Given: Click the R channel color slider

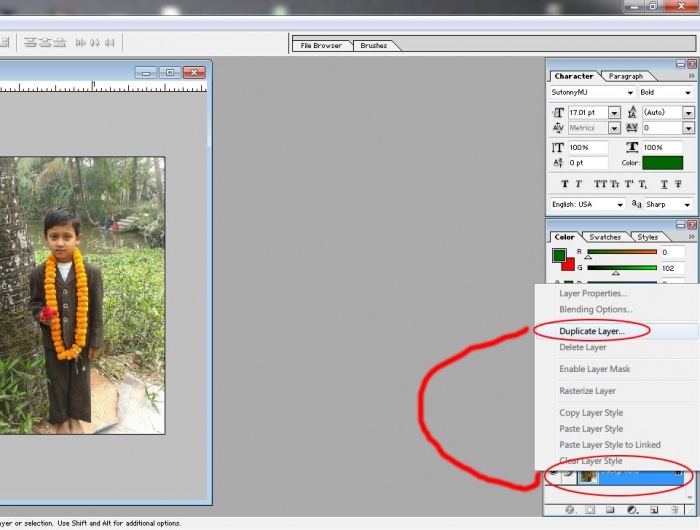Looking at the screenshot, I should 622,252.
